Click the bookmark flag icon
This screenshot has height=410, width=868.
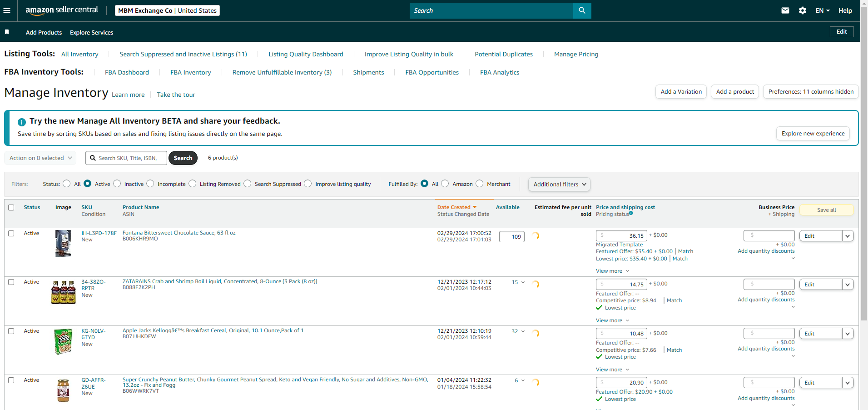(x=7, y=32)
